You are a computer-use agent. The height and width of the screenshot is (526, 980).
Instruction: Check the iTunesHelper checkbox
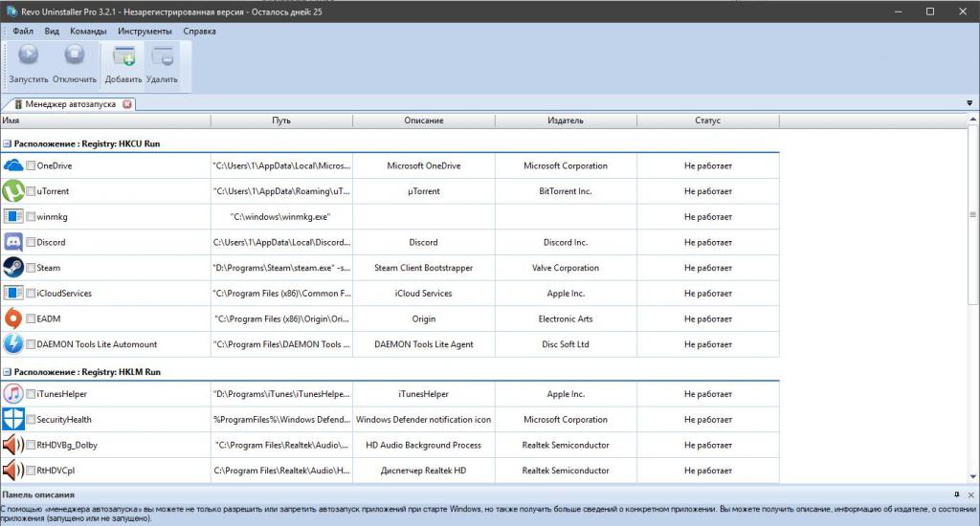tap(31, 394)
